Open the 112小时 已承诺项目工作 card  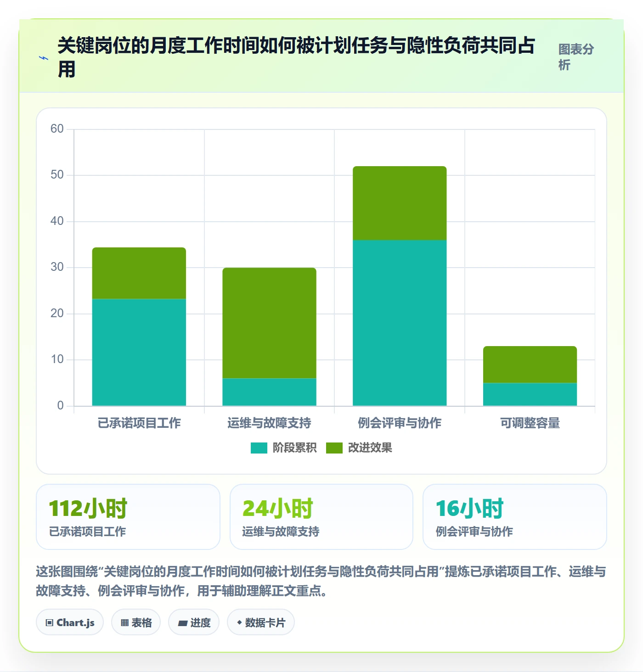pos(128,517)
